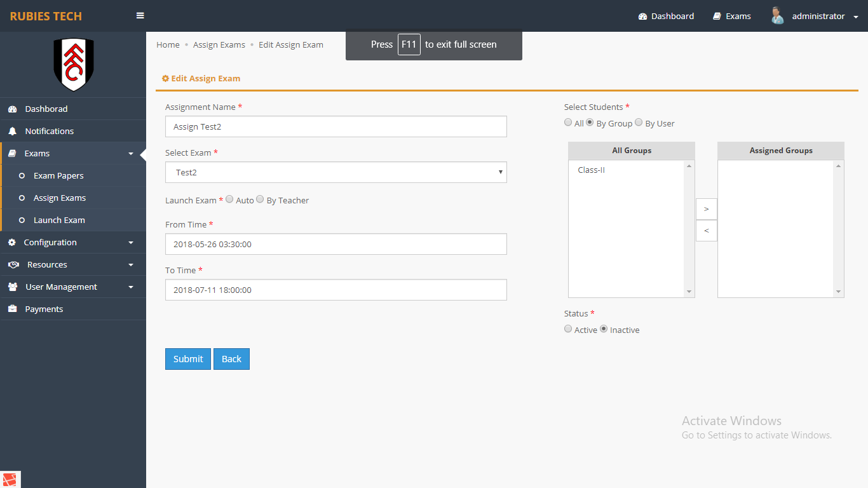Click the Back button
Image resolution: width=868 pixels, height=488 pixels.
231,359
